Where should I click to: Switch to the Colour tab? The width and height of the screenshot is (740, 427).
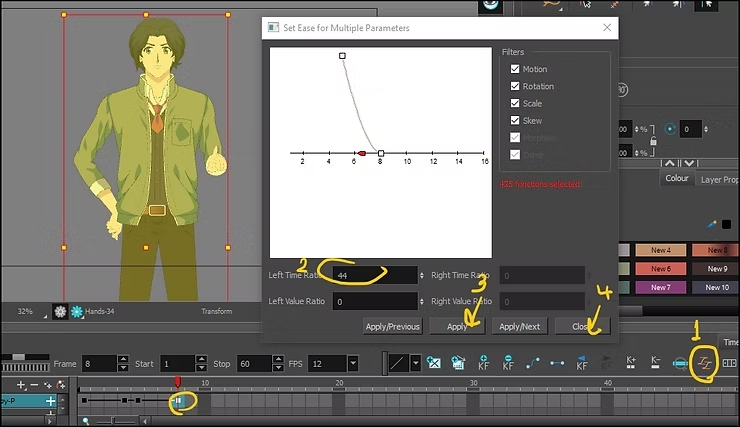coord(677,178)
